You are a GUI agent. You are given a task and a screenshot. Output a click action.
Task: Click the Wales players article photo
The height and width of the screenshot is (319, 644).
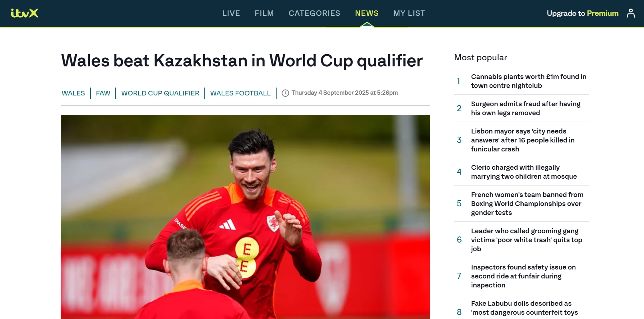tap(245, 217)
